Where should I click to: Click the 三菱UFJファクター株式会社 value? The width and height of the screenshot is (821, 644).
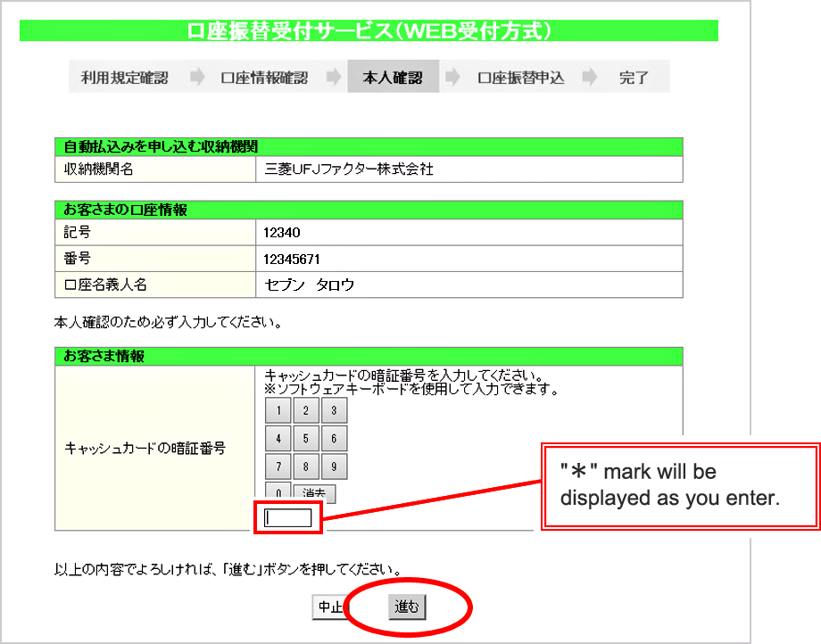(x=349, y=169)
